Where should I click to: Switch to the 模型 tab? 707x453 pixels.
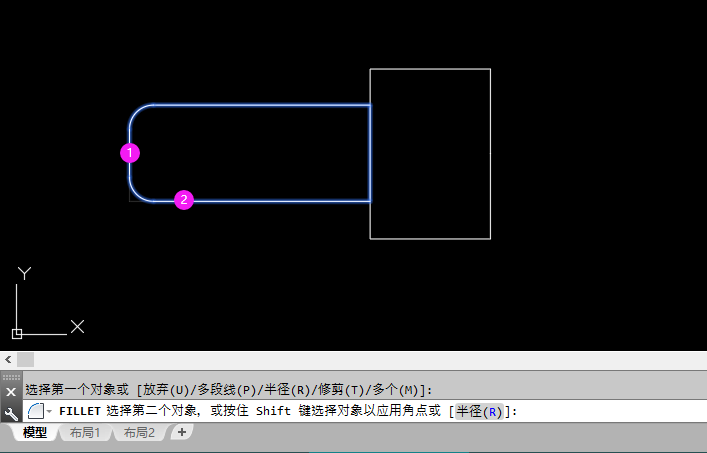click(x=35, y=433)
